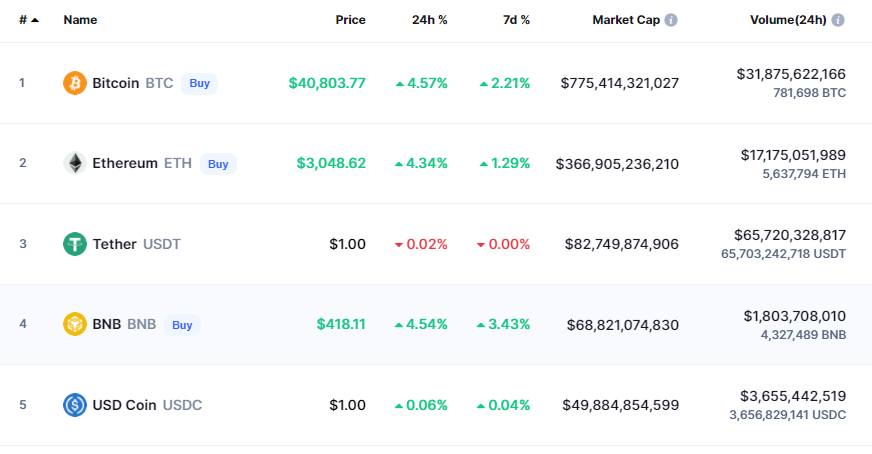Click the Ethereum logo icon
Viewport: 872px width, 454px height.
point(75,163)
